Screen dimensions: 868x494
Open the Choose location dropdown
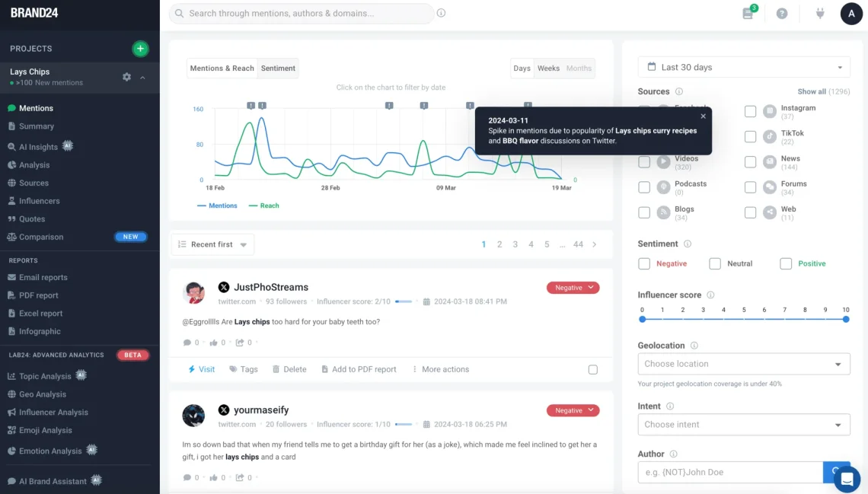[744, 364]
